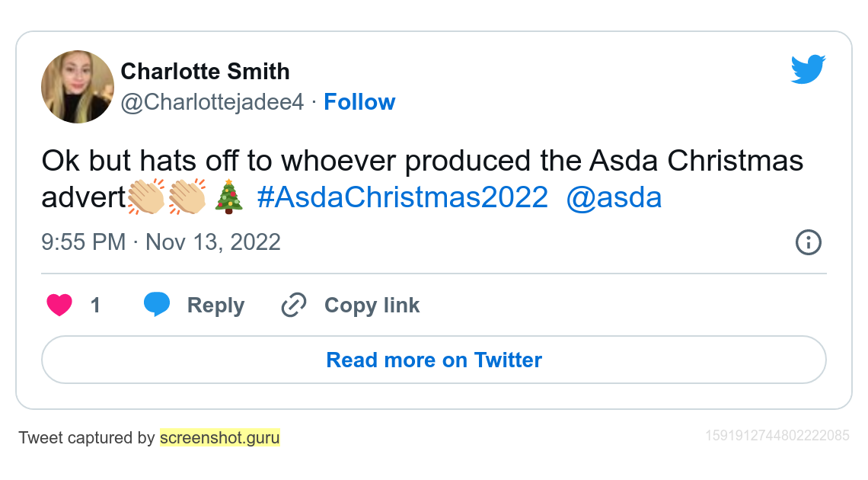Screen dimensions: 868x480
Task: Click the like count number 1
Action: (95, 306)
